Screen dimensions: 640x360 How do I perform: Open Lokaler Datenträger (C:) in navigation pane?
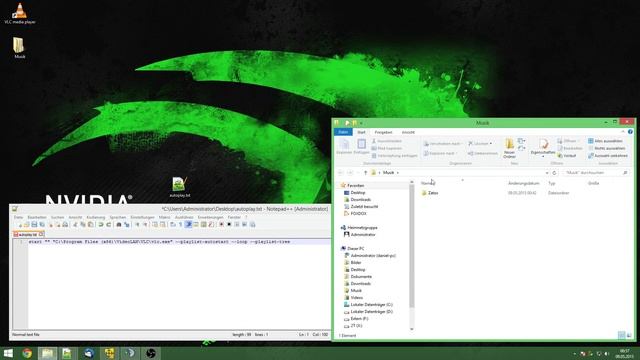point(368,304)
